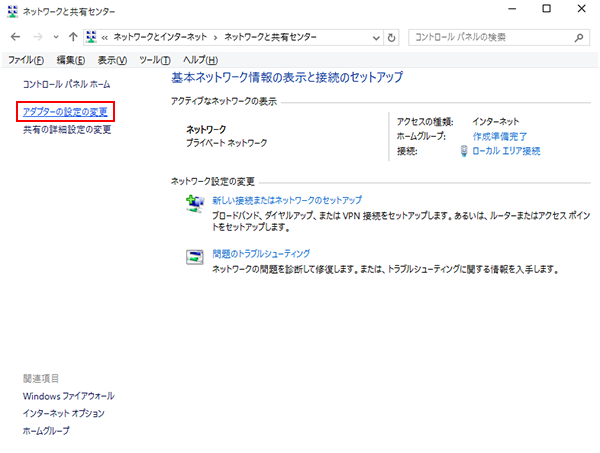Screen dimensions: 600x453
Task: Click the new connection setup icon
Action: [195, 204]
